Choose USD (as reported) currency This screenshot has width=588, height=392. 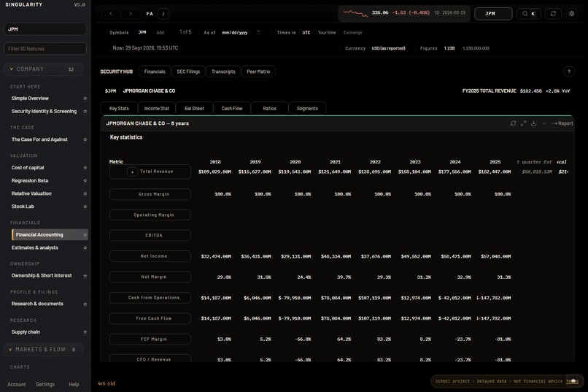click(x=388, y=48)
